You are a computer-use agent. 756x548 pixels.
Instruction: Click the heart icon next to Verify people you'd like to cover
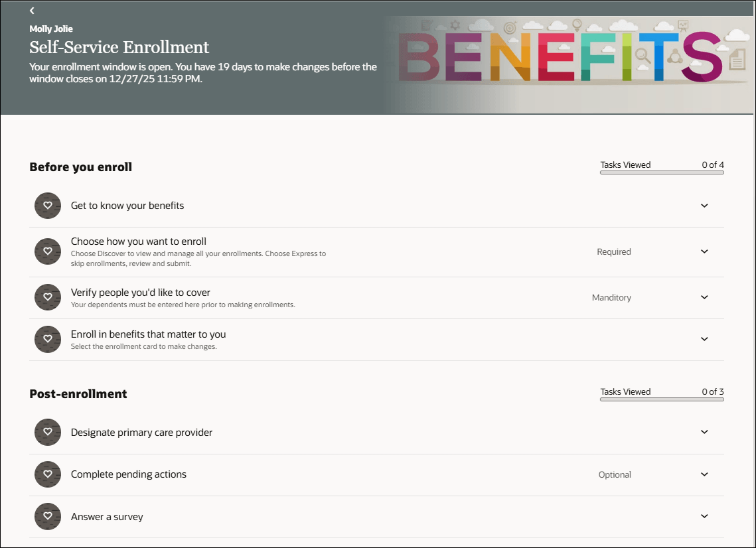[47, 297]
